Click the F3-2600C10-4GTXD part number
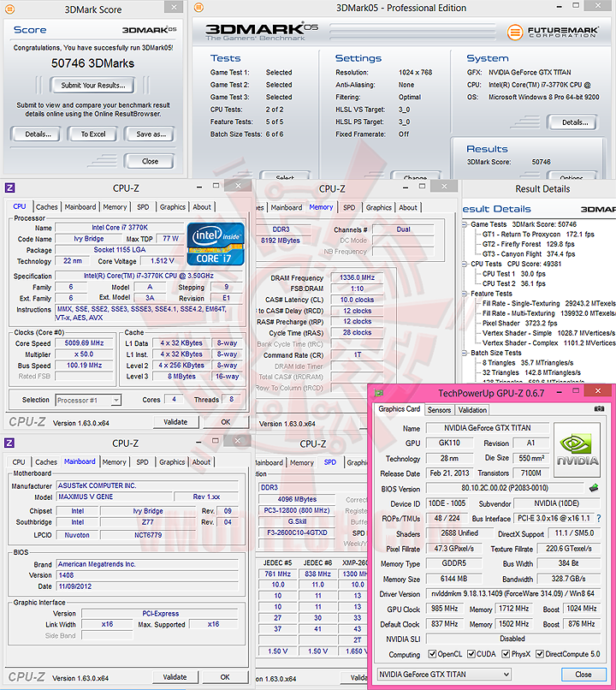The width and height of the screenshot is (616, 690). (297, 532)
